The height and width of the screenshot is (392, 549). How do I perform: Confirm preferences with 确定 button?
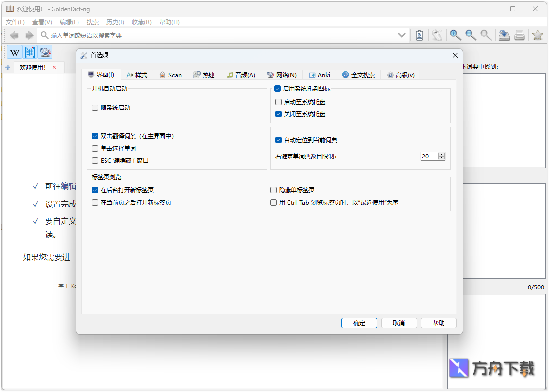[359, 323]
